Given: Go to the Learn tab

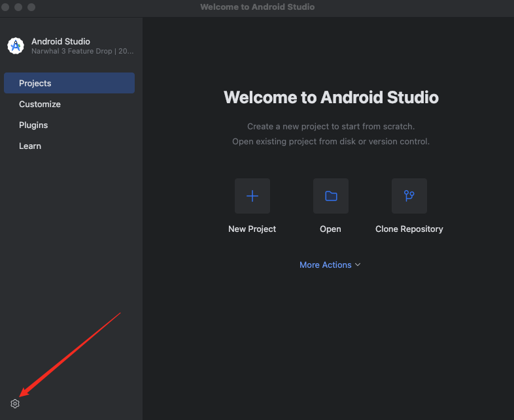Looking at the screenshot, I should 69,146.
